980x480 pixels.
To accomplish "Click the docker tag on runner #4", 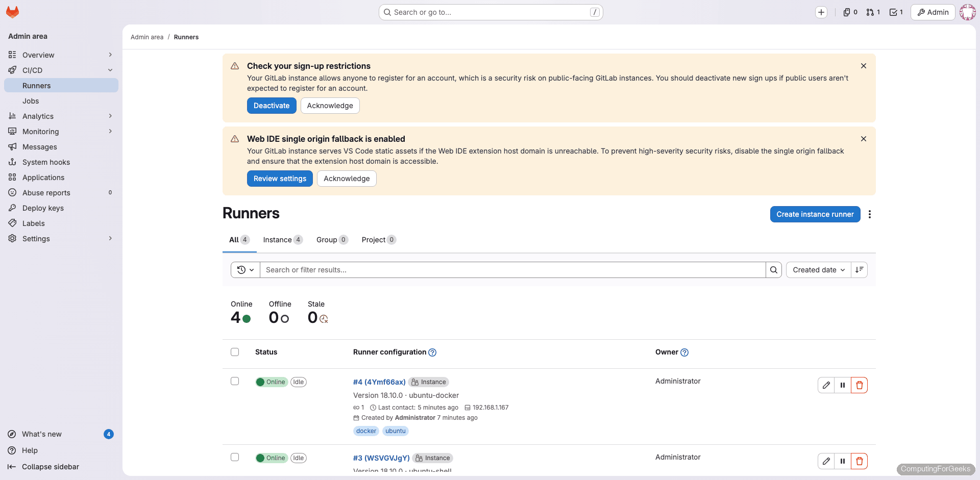I will point(366,431).
